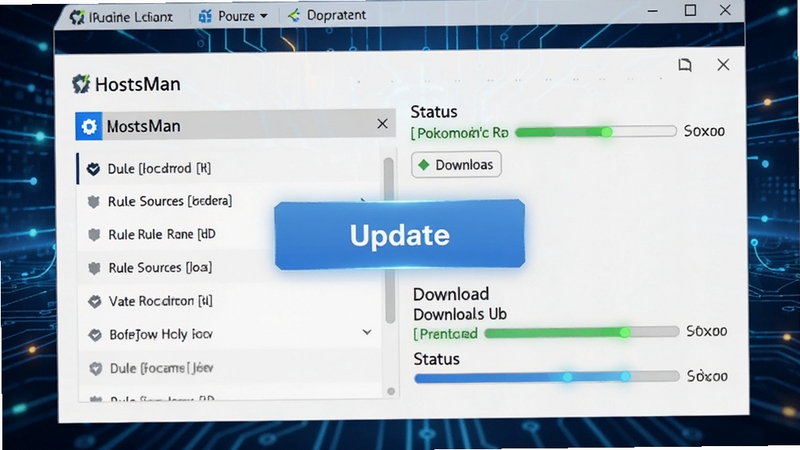This screenshot has height=450, width=800.
Task: Select the BofeJow Holy row text
Action: pos(161,334)
